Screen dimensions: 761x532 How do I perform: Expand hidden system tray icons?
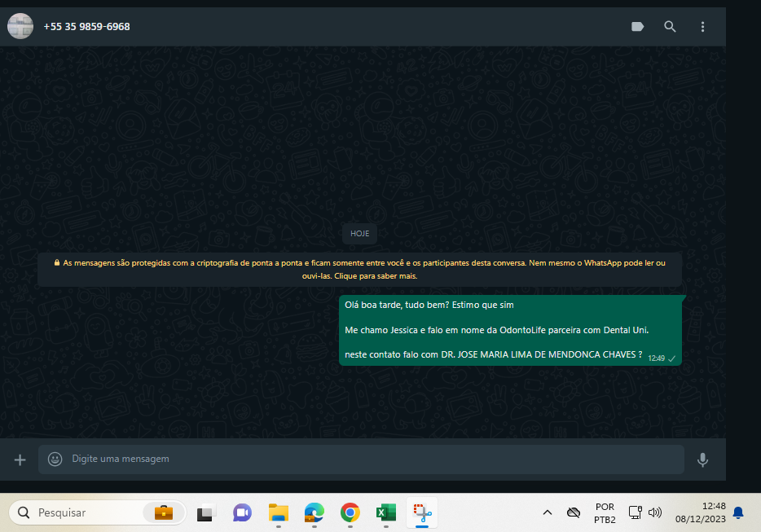(548, 512)
